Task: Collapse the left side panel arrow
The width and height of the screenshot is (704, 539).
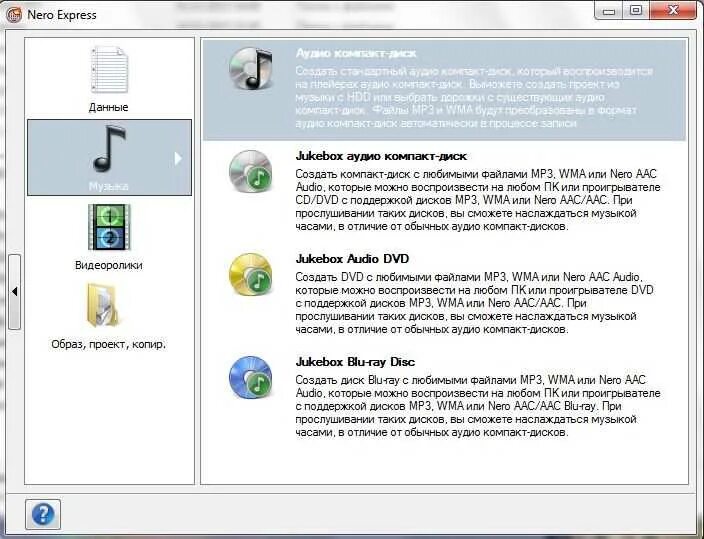Action: pyautogui.click(x=14, y=292)
